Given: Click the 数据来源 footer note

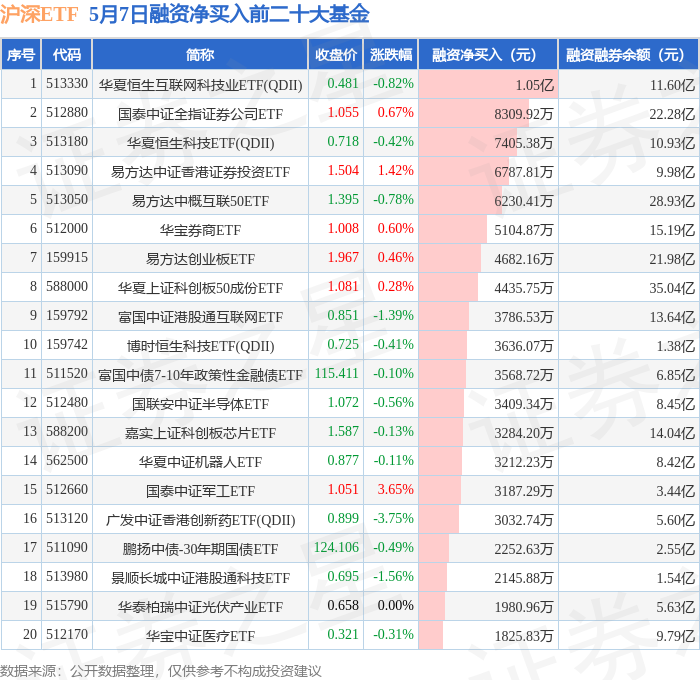Looking at the screenshot, I should pyautogui.click(x=161, y=672).
